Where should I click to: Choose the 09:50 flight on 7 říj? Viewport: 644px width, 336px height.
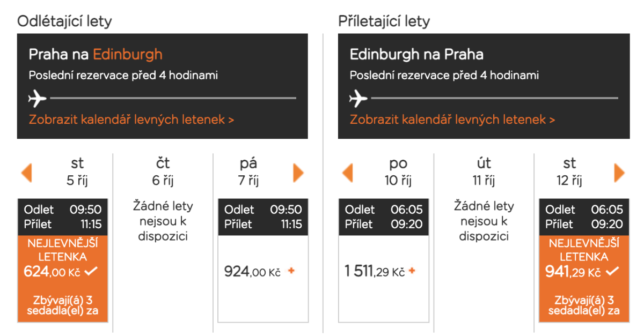tap(263, 216)
